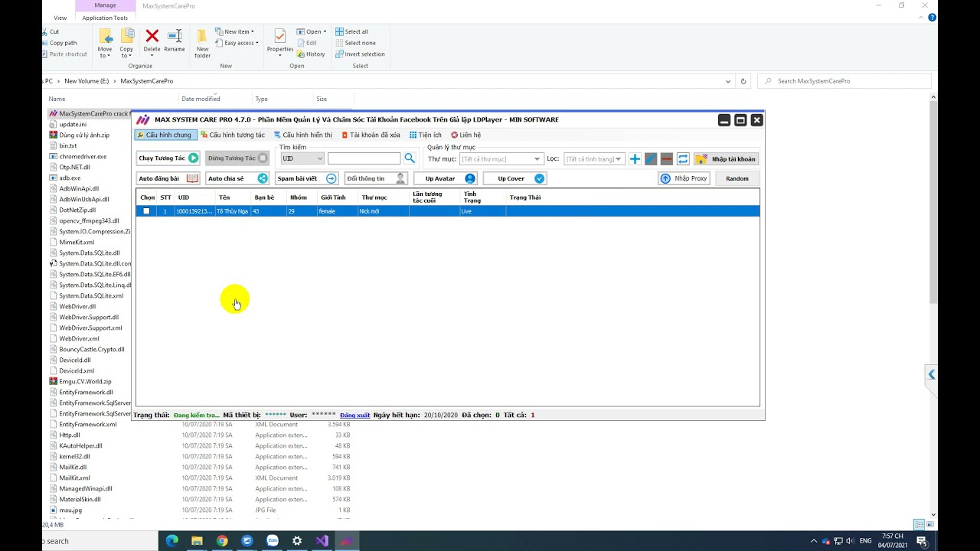The width and height of the screenshot is (980, 551).
Task: Switch to Cấu hình tương tác tab
Action: [x=233, y=135]
